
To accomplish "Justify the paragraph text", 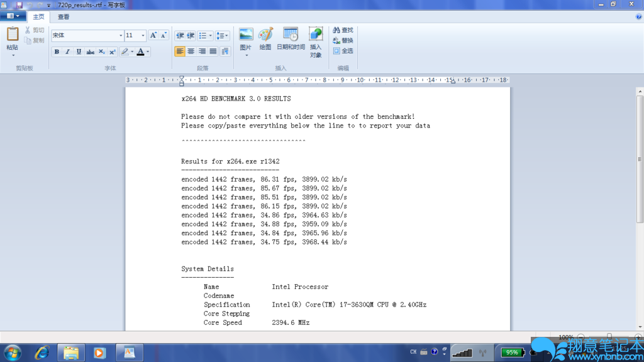I will [x=213, y=52].
